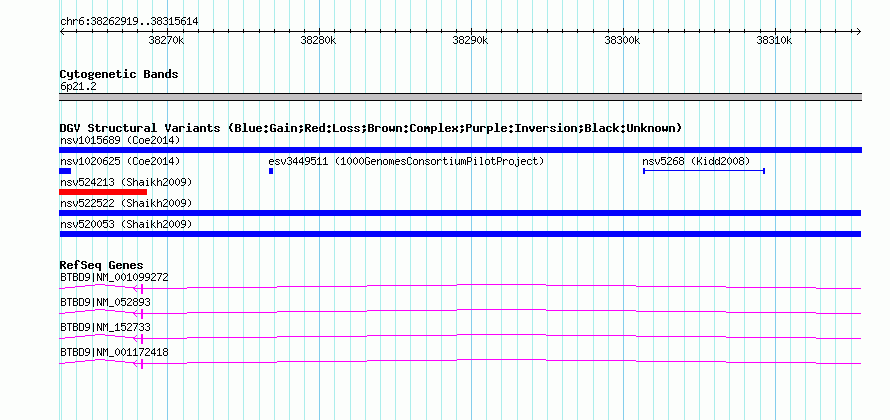
Task: Click the nsv1015689 (Coe2014) variant label
Action: pyautogui.click(x=120, y=140)
